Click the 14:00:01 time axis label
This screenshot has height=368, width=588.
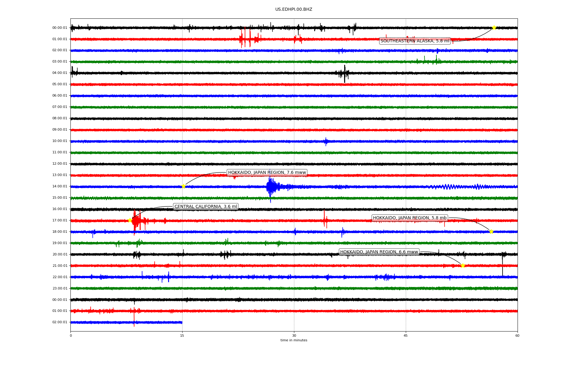(60, 186)
